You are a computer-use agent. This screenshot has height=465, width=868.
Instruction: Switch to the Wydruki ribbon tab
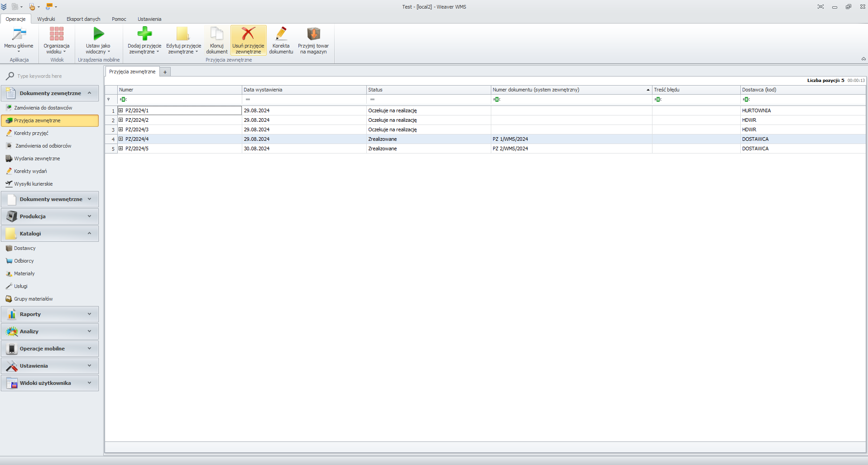click(x=46, y=19)
